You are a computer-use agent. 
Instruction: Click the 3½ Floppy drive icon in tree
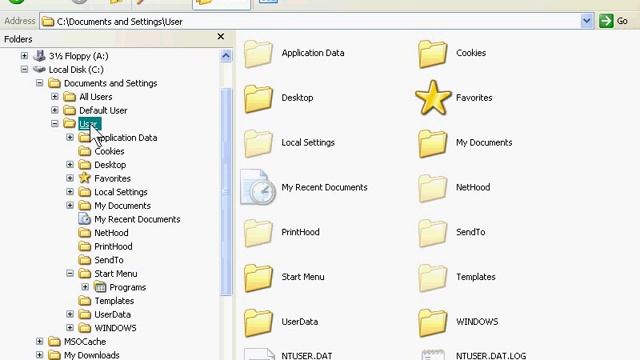[40, 56]
